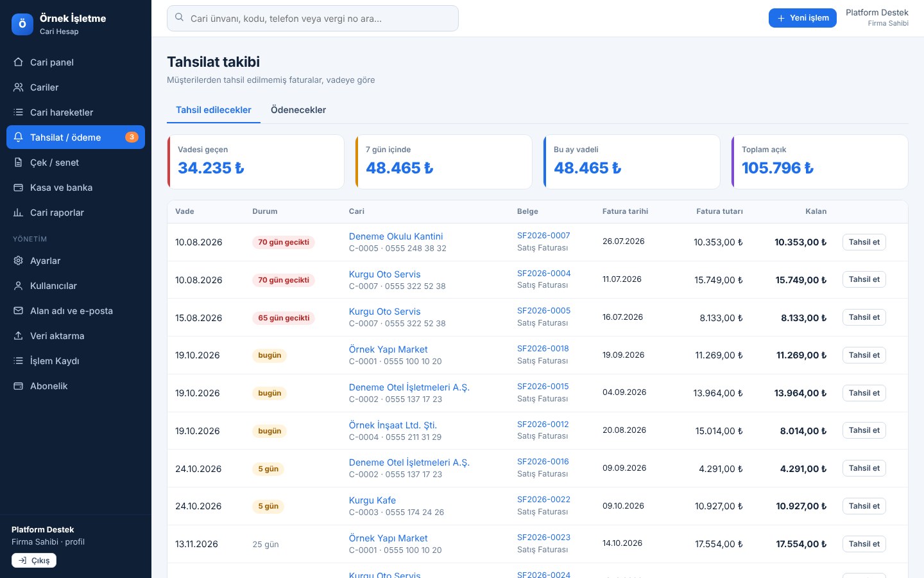
Task: Open Cari panel home icon
Action: [18, 62]
